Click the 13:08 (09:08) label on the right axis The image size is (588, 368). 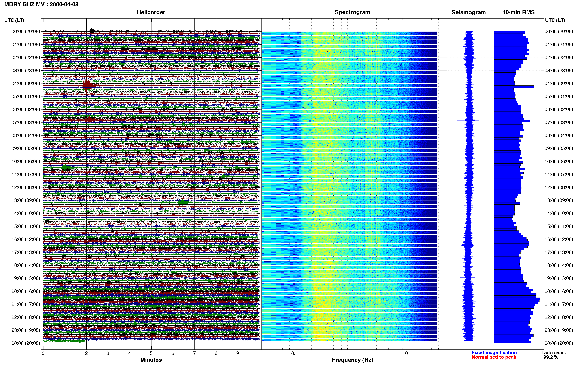pyautogui.click(x=559, y=200)
